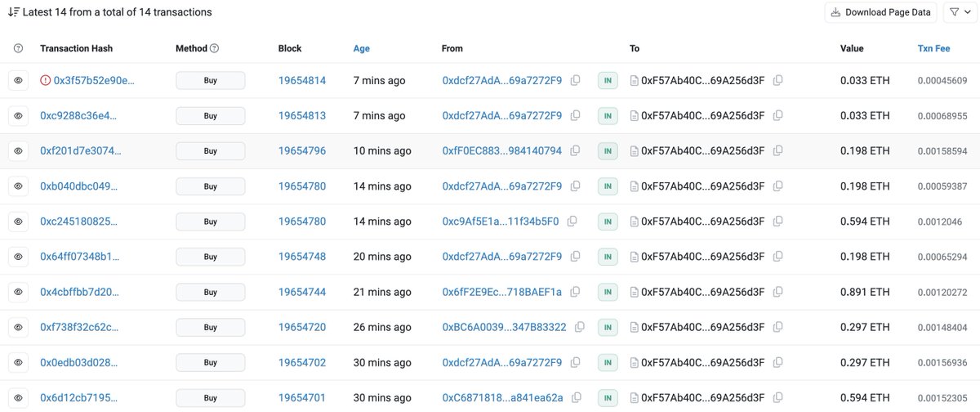Preview transaction 0x4cbffbb7d20… with eye icon
Screen dimensions: 980x412
pos(19,292)
